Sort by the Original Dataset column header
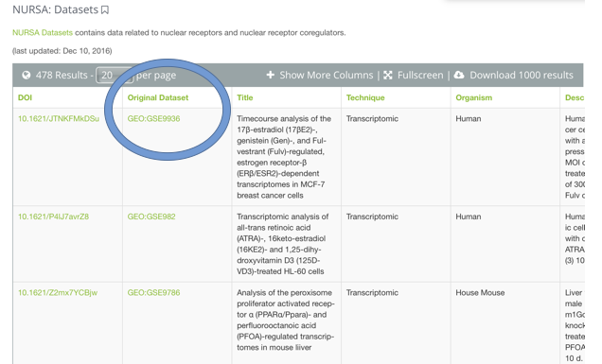 158,97
